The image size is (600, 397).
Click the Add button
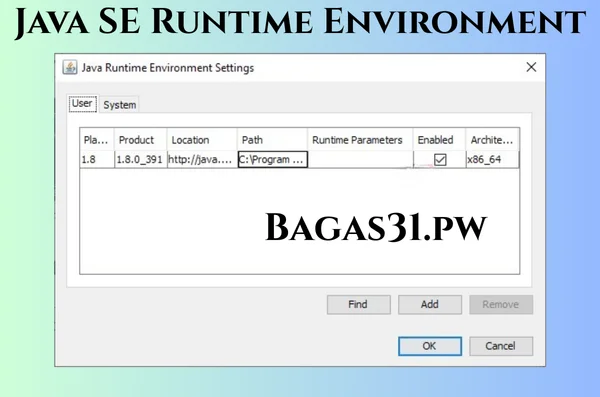coord(430,305)
